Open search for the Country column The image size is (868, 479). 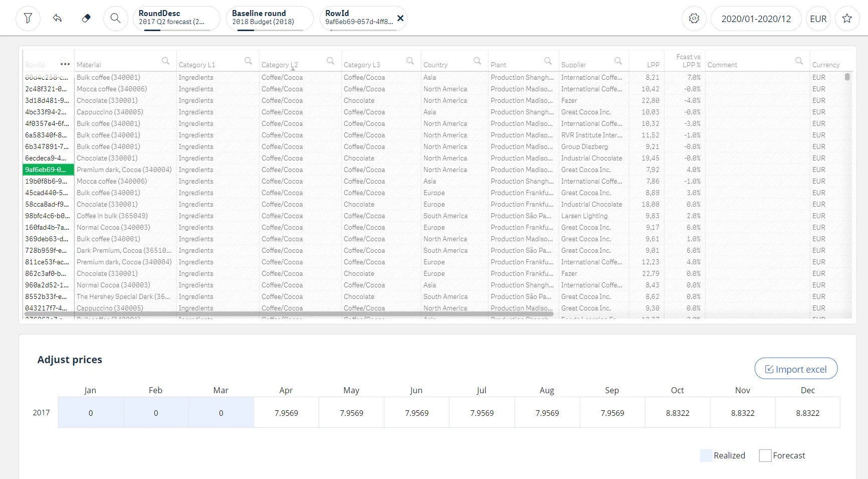(x=477, y=61)
